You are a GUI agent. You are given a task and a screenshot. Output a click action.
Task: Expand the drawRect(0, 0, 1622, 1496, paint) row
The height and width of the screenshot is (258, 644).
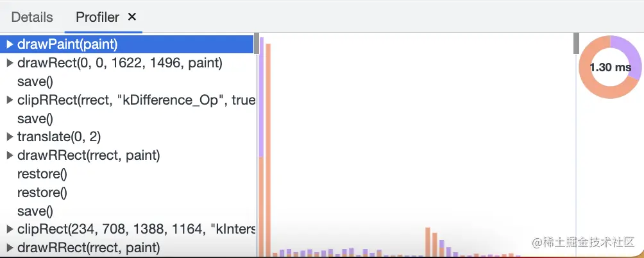pos(10,63)
